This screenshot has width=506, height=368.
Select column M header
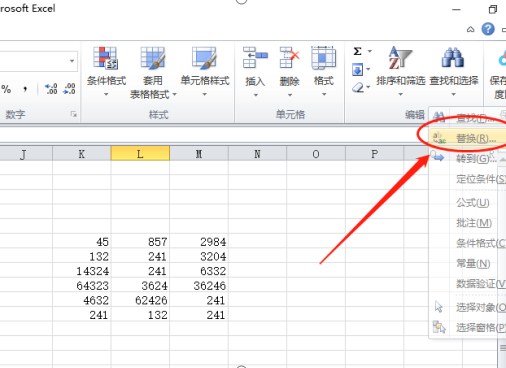pos(199,154)
